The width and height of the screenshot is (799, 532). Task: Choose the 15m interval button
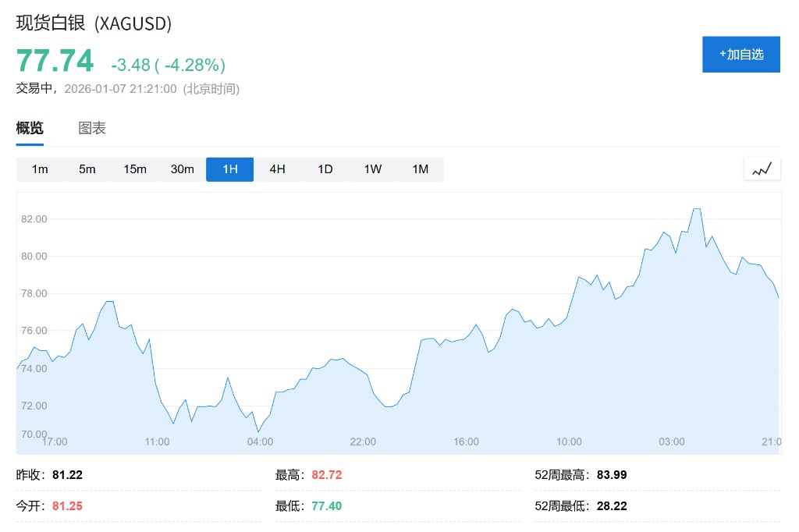click(x=135, y=169)
